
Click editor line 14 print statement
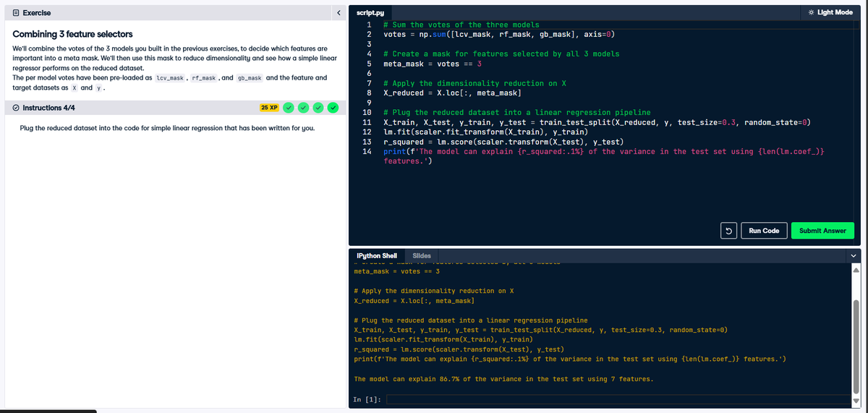click(x=604, y=156)
